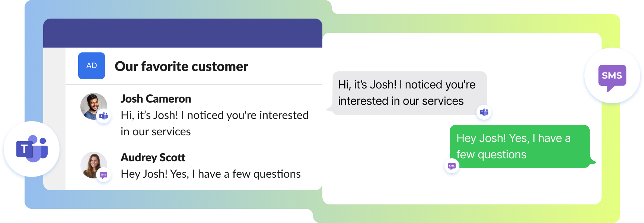The width and height of the screenshot is (644, 223).
Task: Click the Teams badge on Josh's avatar
Action: 103,116
